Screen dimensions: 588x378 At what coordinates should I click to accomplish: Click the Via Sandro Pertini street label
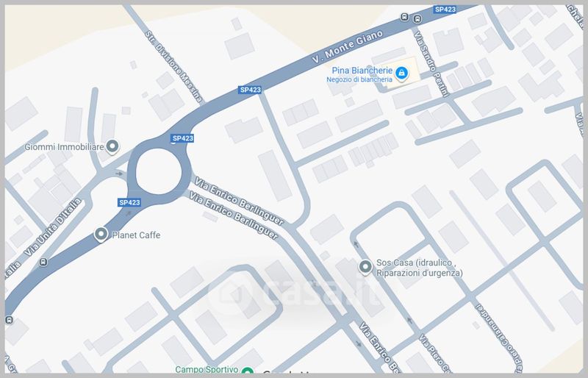click(431, 64)
